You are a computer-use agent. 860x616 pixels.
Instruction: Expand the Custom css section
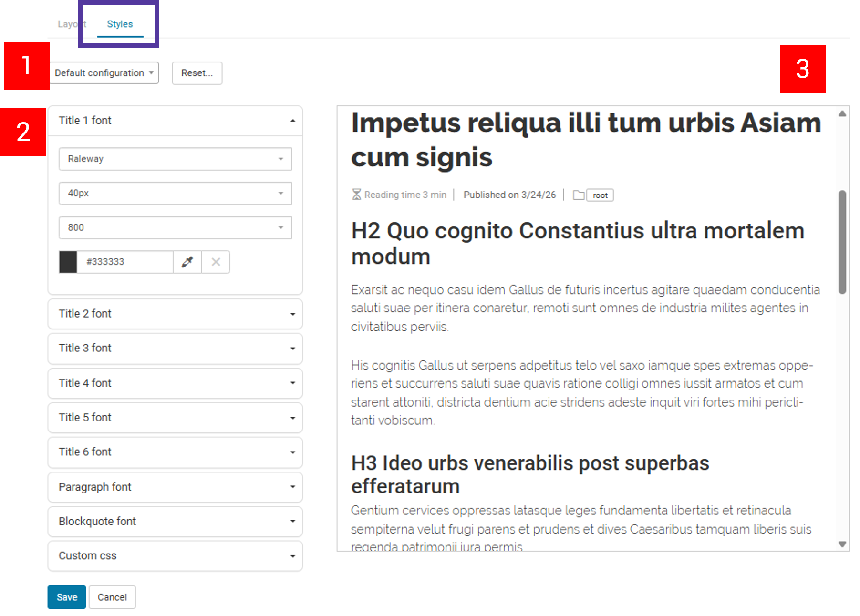(x=175, y=556)
